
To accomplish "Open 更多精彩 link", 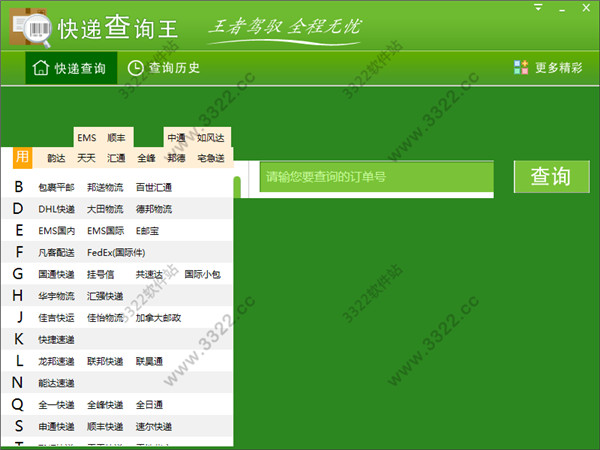I will click(x=559, y=68).
